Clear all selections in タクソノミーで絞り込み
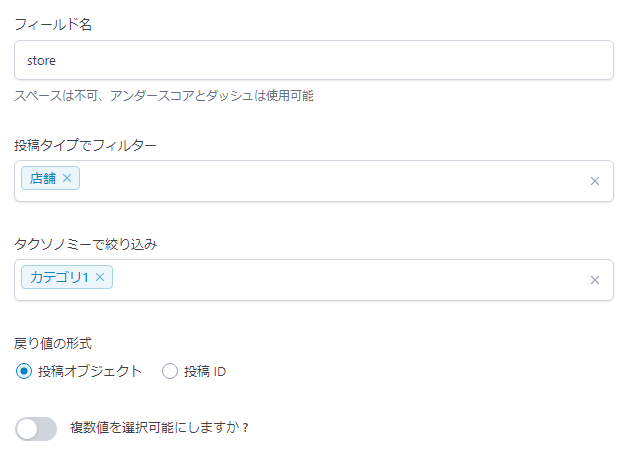Viewport: 634px width, 462px height. pos(594,280)
